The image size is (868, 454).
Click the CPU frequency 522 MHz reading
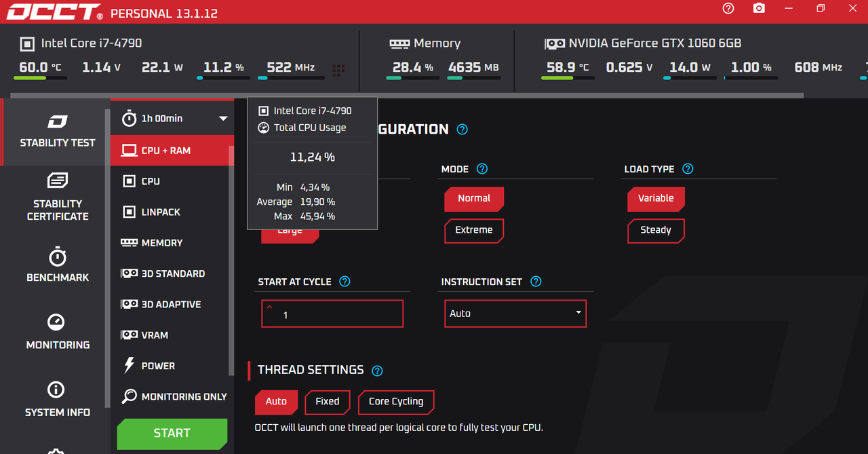pos(291,67)
